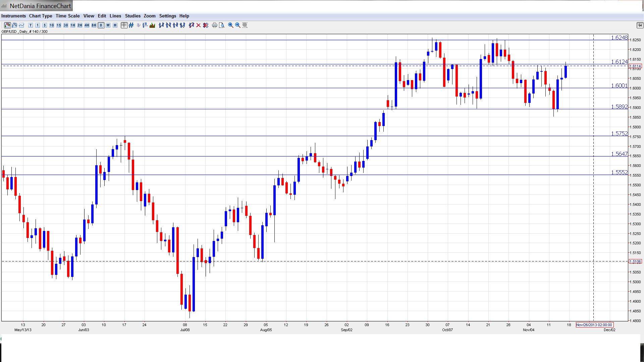This screenshot has width=644, height=362.
Task: Open the Studies menu
Action: tap(132, 16)
